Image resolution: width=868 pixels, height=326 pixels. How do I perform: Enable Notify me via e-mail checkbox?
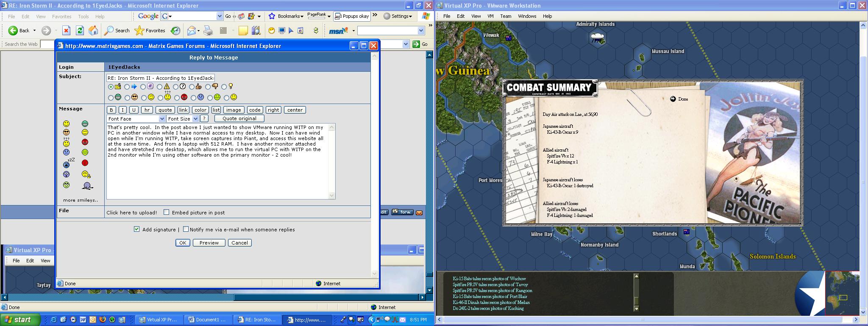[x=186, y=229]
